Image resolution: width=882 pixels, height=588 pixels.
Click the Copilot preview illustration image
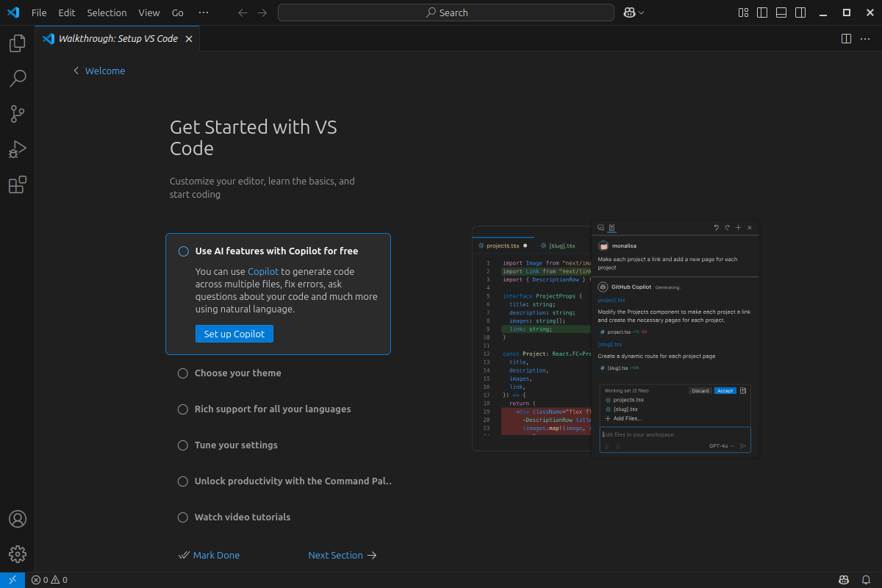click(x=616, y=340)
